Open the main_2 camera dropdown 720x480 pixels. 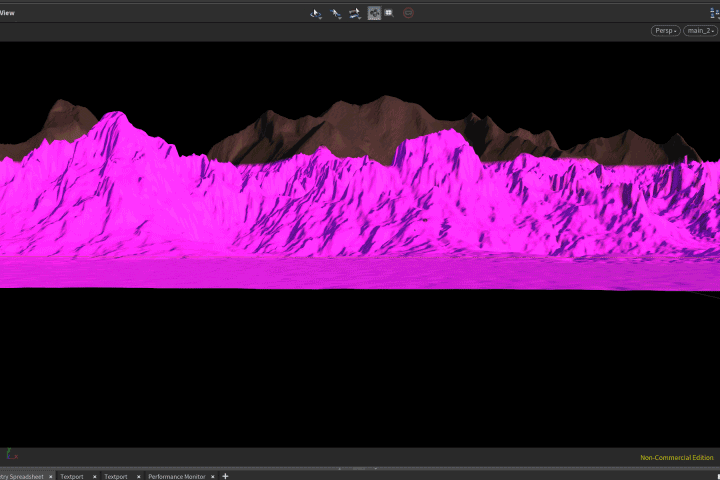pos(700,31)
